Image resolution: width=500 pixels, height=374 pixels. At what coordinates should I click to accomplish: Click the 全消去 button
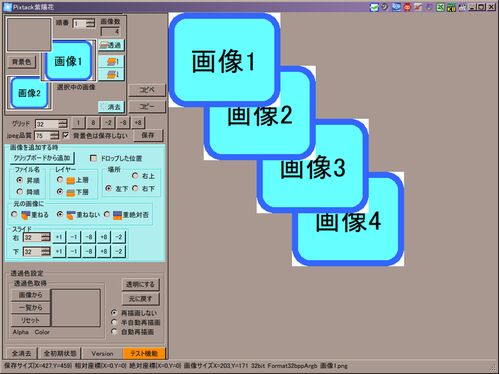[x=22, y=353]
